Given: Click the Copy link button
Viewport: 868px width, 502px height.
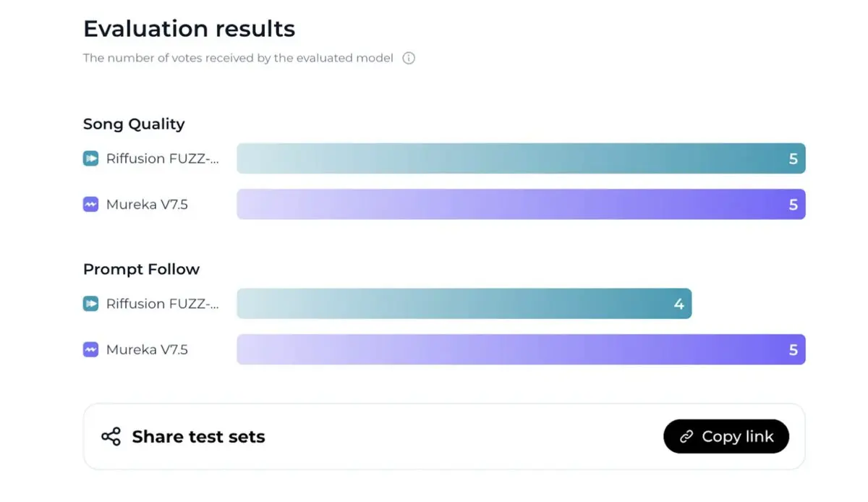Looking at the screenshot, I should [726, 436].
